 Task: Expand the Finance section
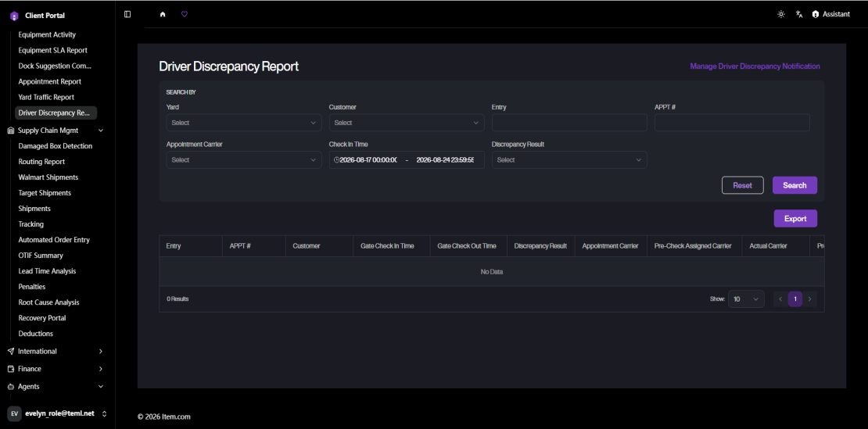[101, 369]
